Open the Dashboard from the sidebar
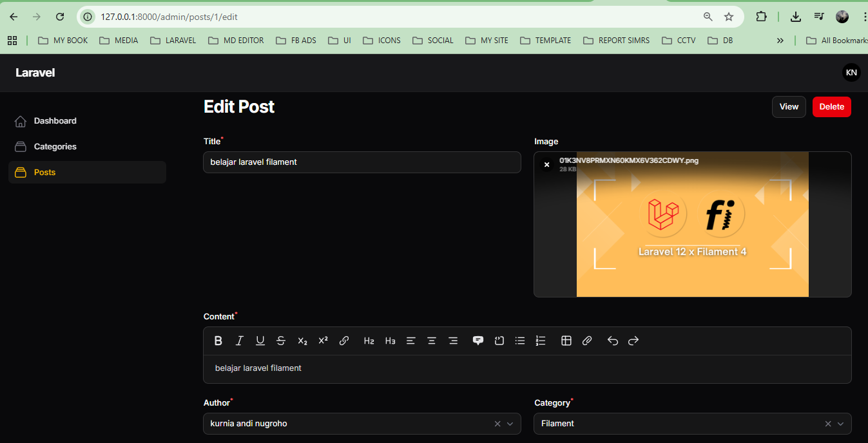The image size is (868, 443). [x=55, y=120]
